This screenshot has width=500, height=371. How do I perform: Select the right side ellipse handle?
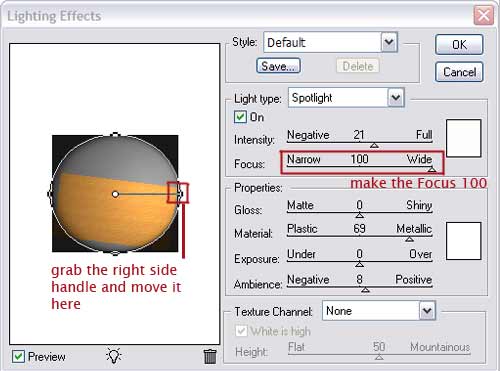[180, 194]
